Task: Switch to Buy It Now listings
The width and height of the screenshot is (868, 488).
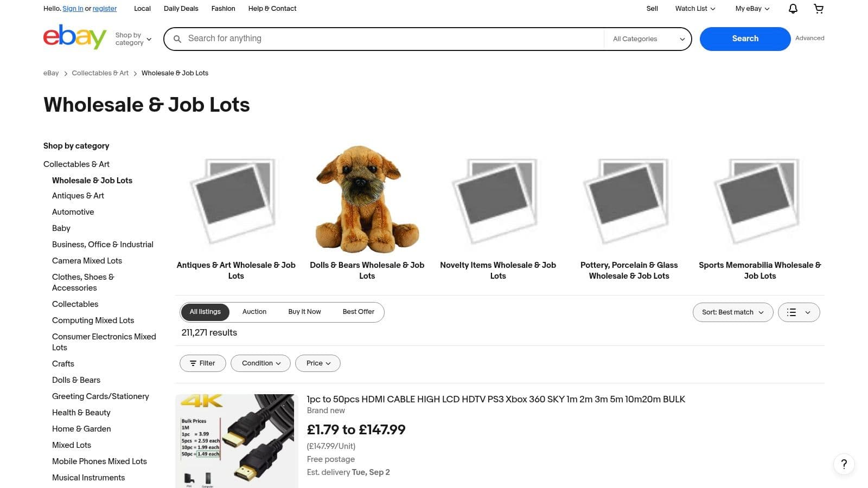Action: [304, 312]
